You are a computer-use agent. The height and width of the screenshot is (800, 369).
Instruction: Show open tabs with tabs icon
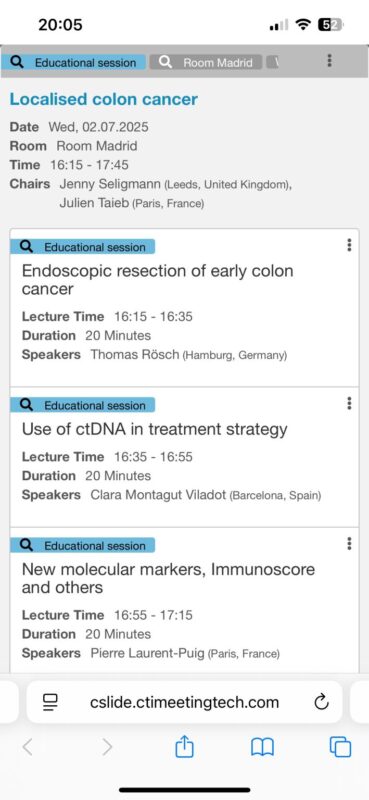coord(340,747)
